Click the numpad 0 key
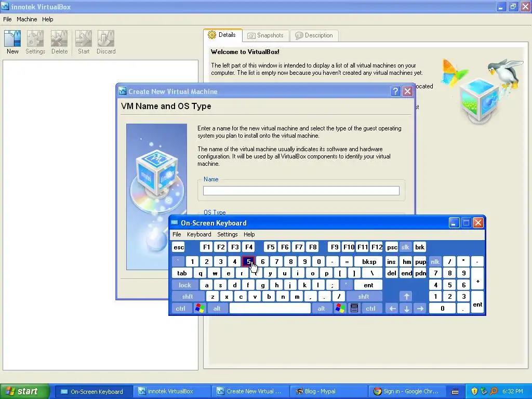 pyautogui.click(x=443, y=309)
